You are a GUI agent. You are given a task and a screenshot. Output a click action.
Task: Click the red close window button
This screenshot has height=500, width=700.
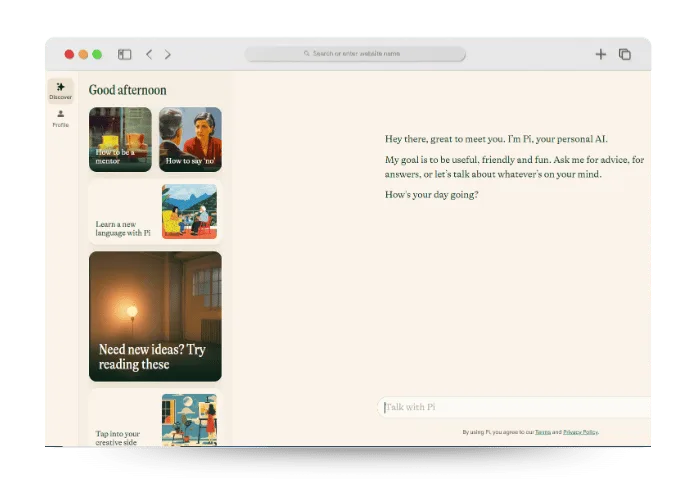69,54
